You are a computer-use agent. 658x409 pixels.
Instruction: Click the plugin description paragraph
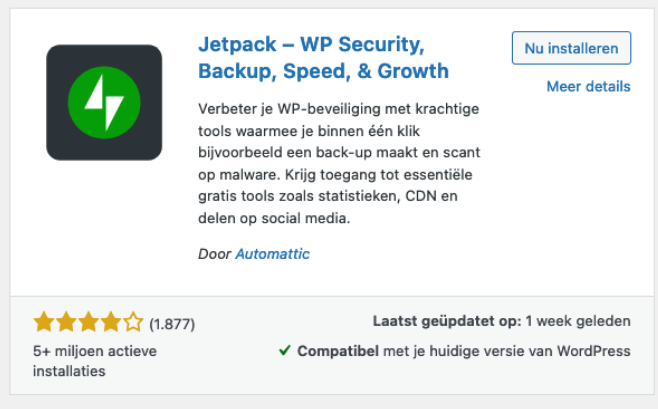click(x=339, y=163)
